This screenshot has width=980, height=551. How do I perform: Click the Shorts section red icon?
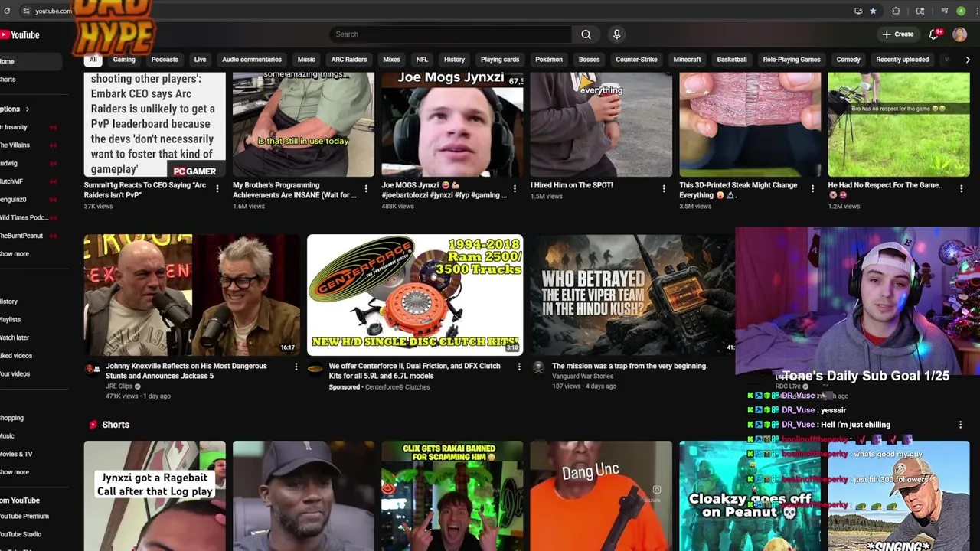(93, 425)
